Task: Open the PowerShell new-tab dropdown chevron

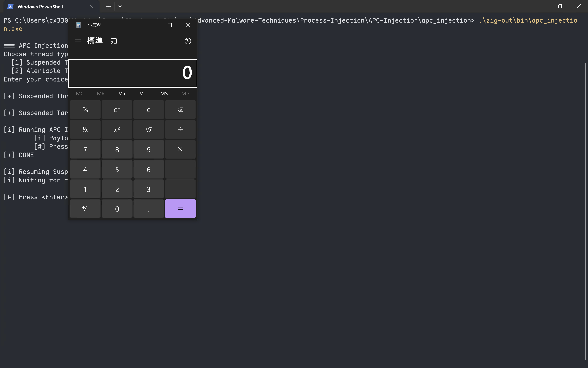Action: (120, 7)
